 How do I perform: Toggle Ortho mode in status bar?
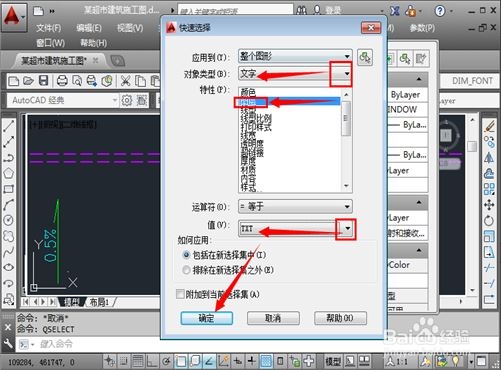pos(152,361)
